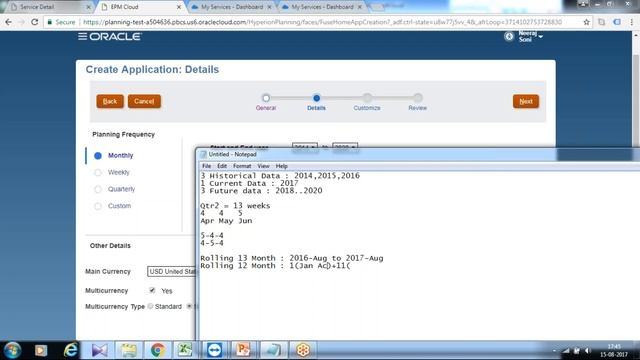
Task: Click the Notepad title bar icon
Action: coord(203,154)
